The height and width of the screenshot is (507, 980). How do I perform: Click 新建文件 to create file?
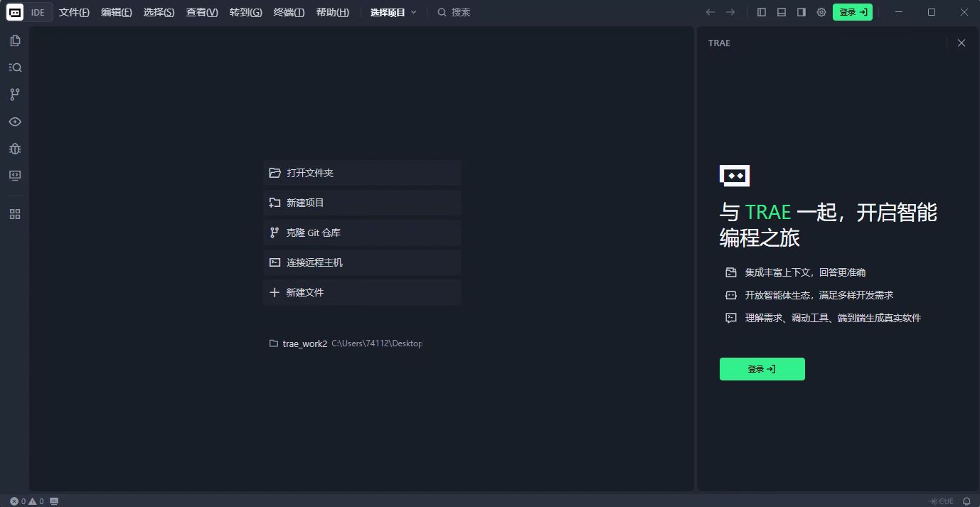point(362,292)
